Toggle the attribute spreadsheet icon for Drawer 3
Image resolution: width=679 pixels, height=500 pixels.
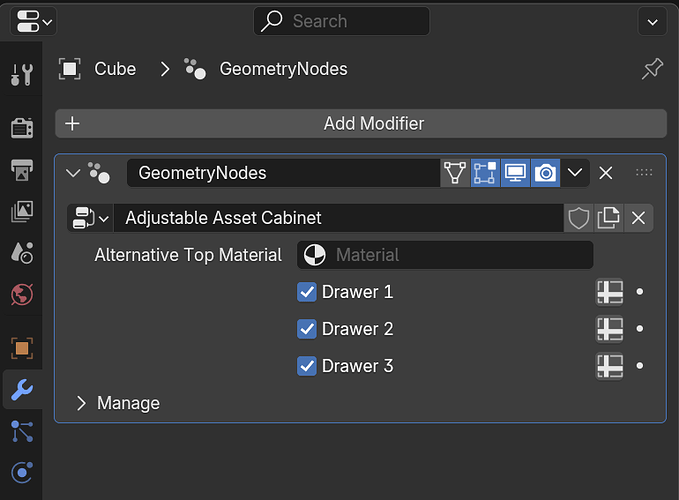click(610, 366)
